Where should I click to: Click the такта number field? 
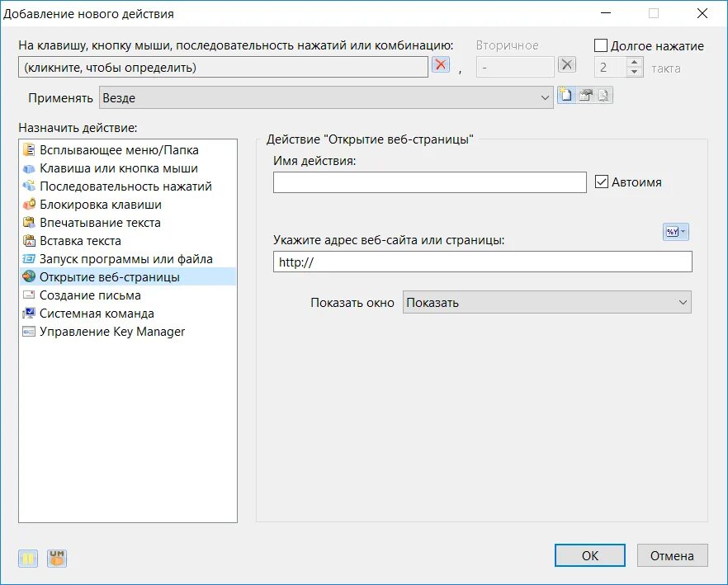(610, 68)
